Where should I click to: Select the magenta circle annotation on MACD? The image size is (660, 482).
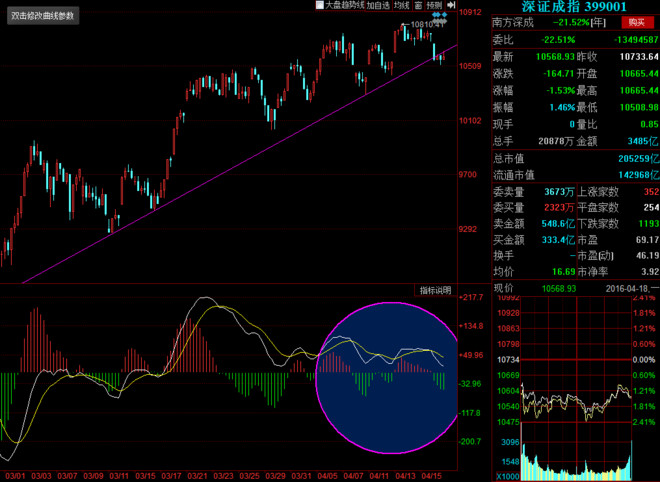[x=387, y=378]
